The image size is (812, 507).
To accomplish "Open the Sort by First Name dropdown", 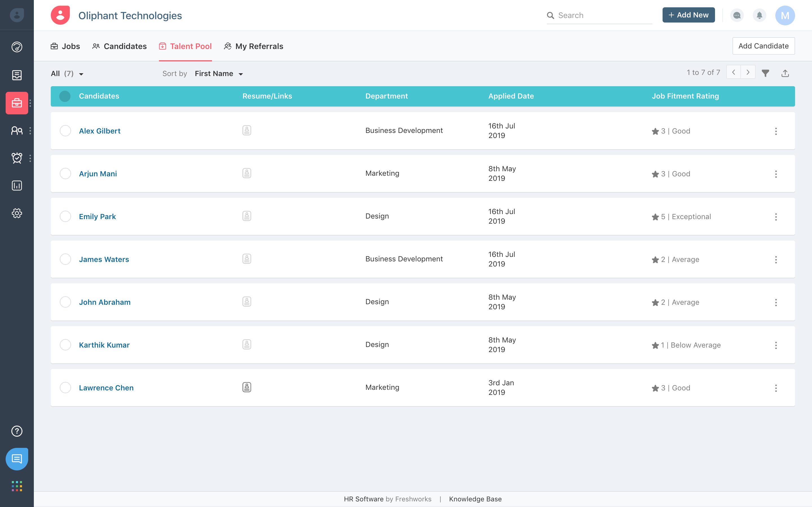I will pyautogui.click(x=219, y=74).
